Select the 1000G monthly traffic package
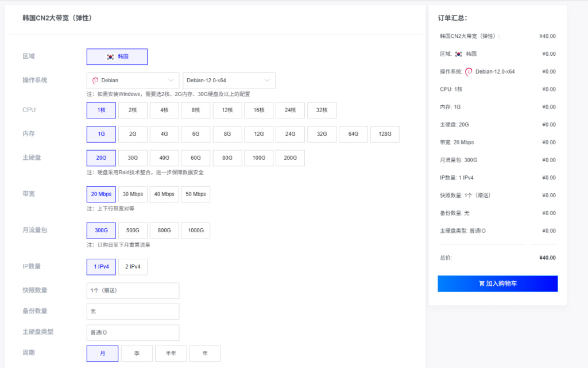 [x=196, y=230]
